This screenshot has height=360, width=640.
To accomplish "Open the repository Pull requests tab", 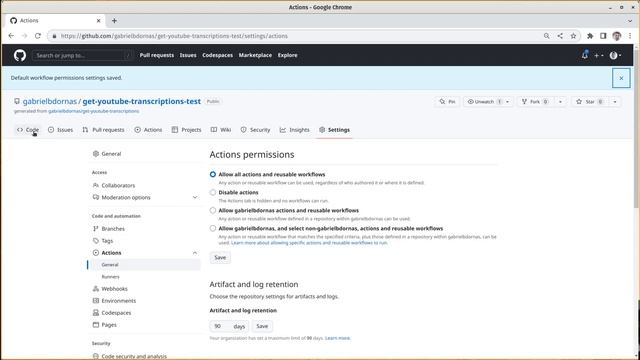I will click(x=103, y=130).
